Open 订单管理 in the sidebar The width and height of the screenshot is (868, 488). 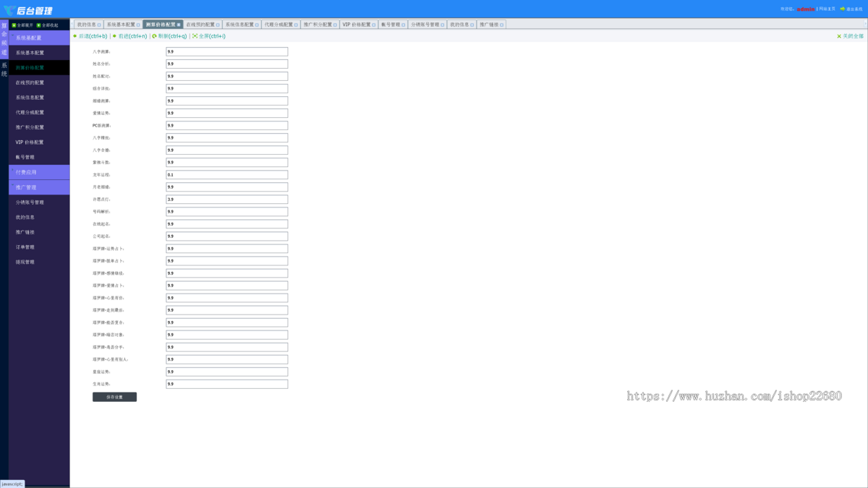tap(39, 247)
